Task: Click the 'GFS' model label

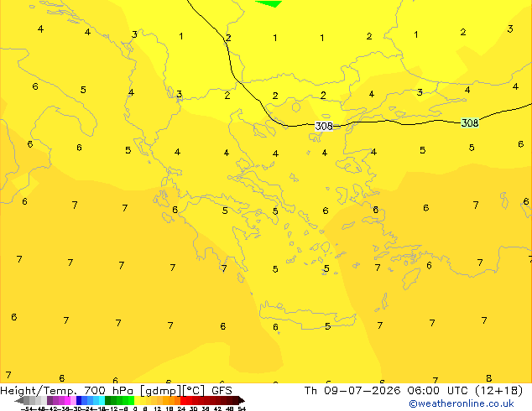Action: [222, 391]
